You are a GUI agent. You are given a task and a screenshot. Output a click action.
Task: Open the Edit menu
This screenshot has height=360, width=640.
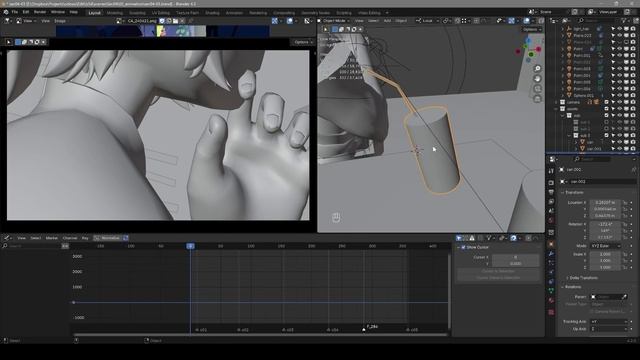point(26,12)
